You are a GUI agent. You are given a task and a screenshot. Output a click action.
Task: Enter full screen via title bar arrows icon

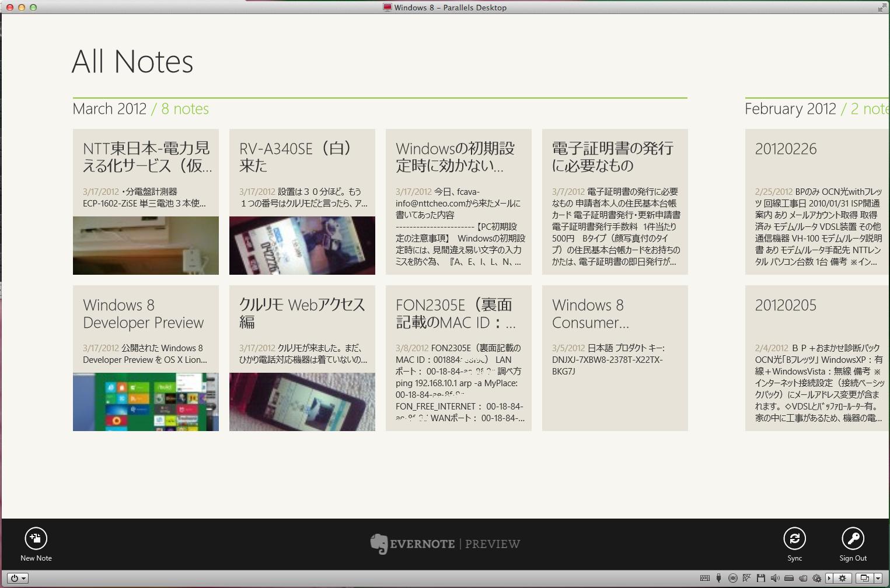point(881,8)
